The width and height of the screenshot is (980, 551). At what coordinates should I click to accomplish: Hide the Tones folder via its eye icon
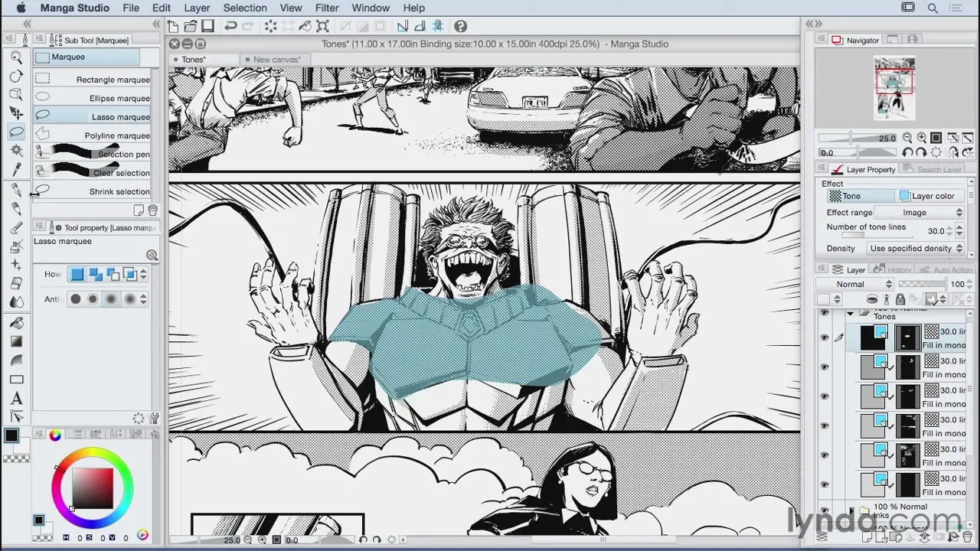click(825, 314)
